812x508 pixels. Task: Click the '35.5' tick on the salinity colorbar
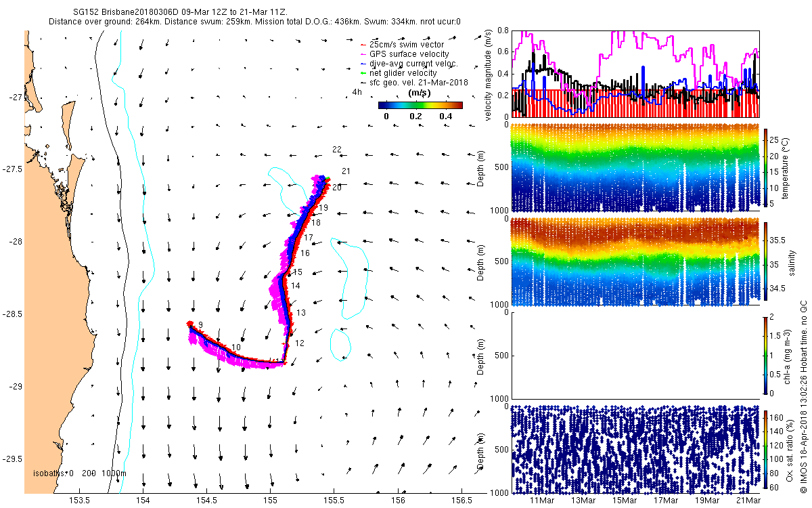click(777, 240)
